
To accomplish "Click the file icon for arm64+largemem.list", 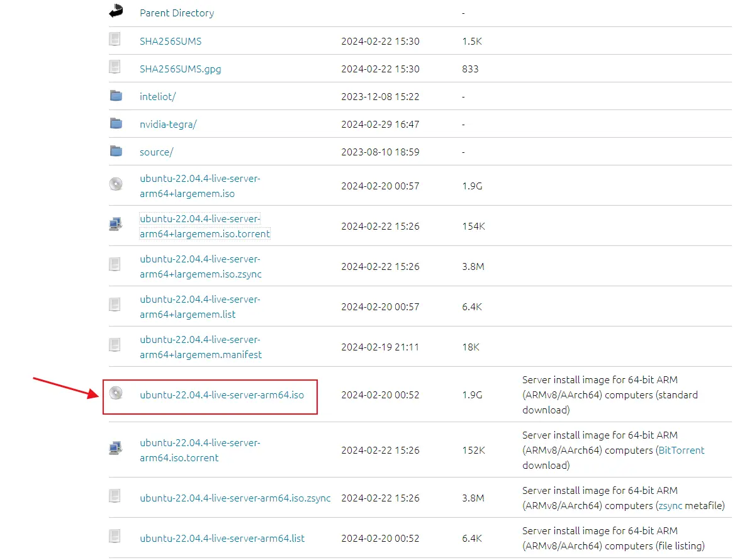I will [115, 305].
